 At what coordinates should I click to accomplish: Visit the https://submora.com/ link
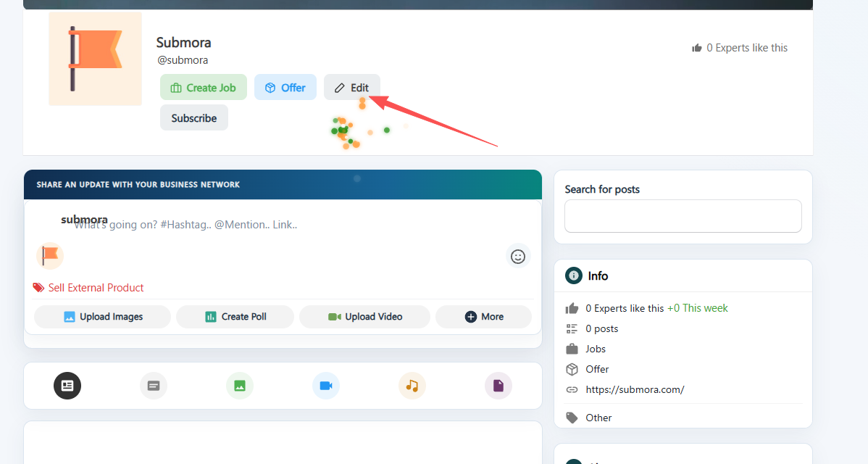(635, 390)
